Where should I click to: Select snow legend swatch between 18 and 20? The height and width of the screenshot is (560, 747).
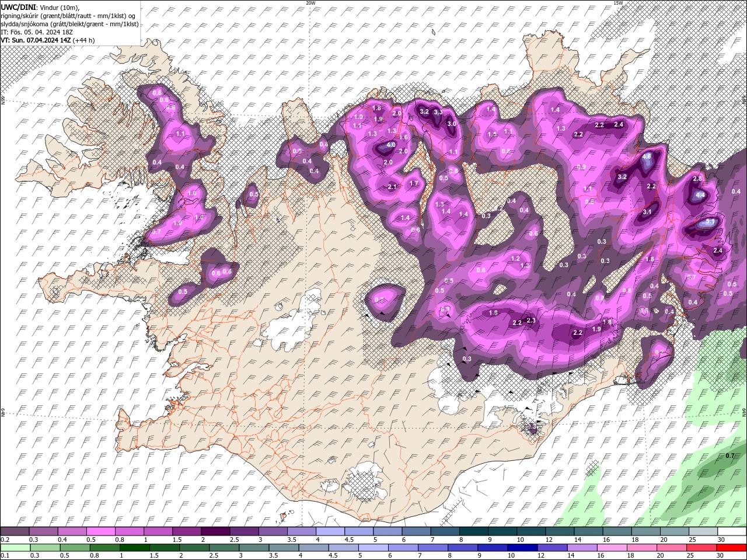(x=646, y=531)
